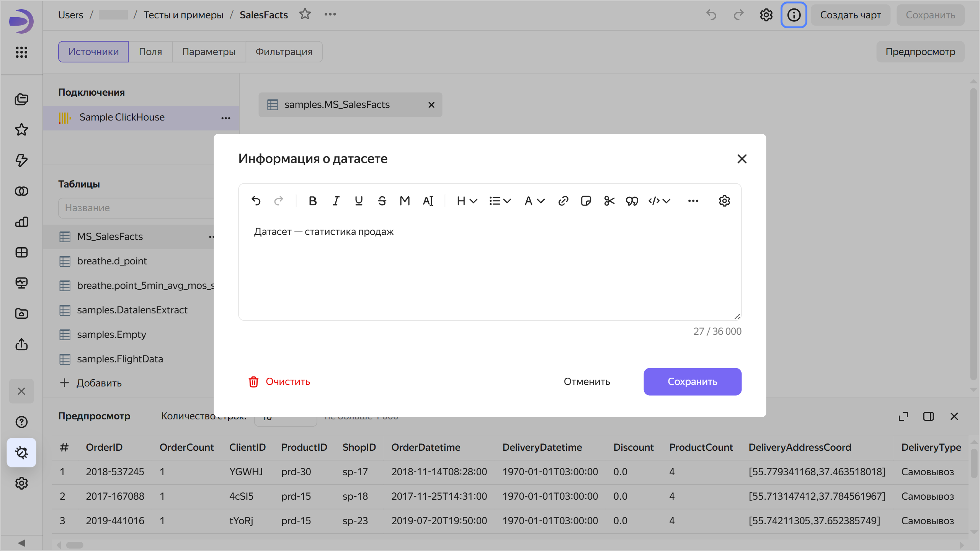
Task: Toggle side panel layout for preview
Action: tap(928, 416)
